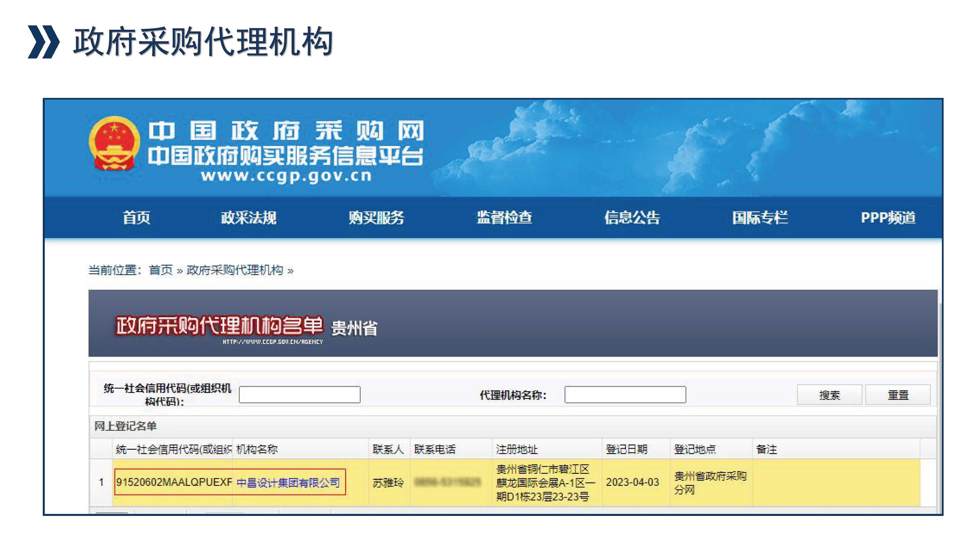980x549 pixels.
Task: Open the 中昌设计集团有限公司 link
Action: (288, 483)
